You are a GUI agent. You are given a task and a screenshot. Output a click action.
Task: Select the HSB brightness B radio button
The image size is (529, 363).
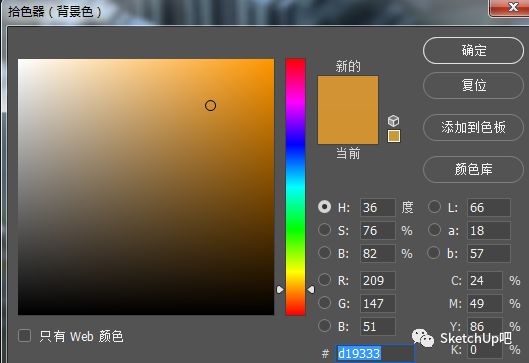(x=325, y=253)
